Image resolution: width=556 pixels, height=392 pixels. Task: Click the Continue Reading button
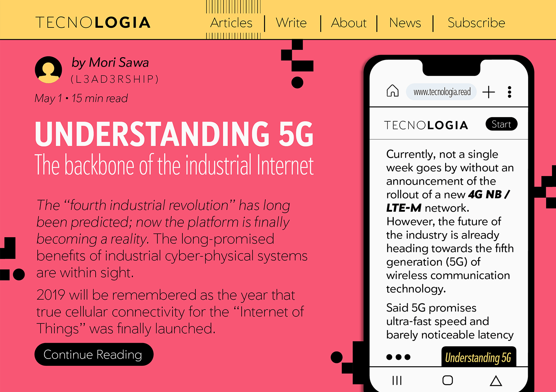pos(94,354)
